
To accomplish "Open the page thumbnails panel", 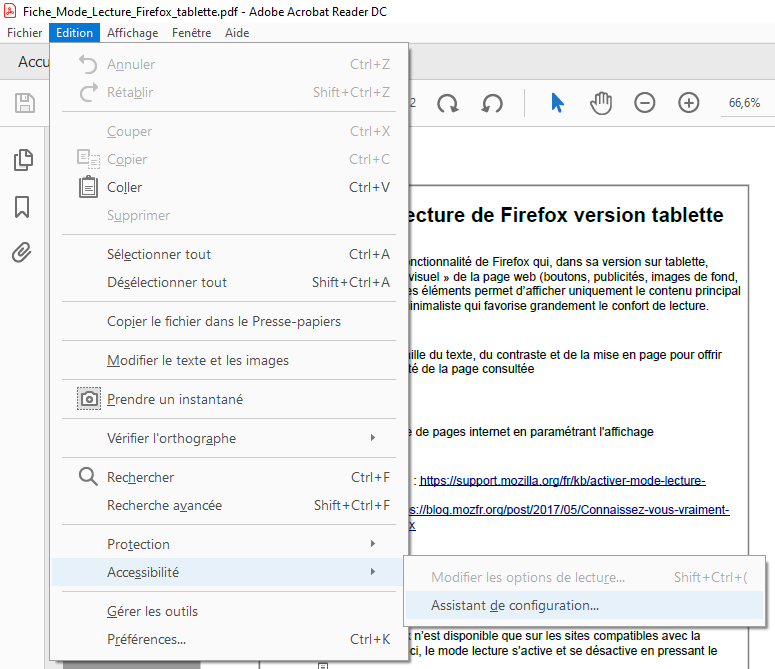I will [22, 160].
